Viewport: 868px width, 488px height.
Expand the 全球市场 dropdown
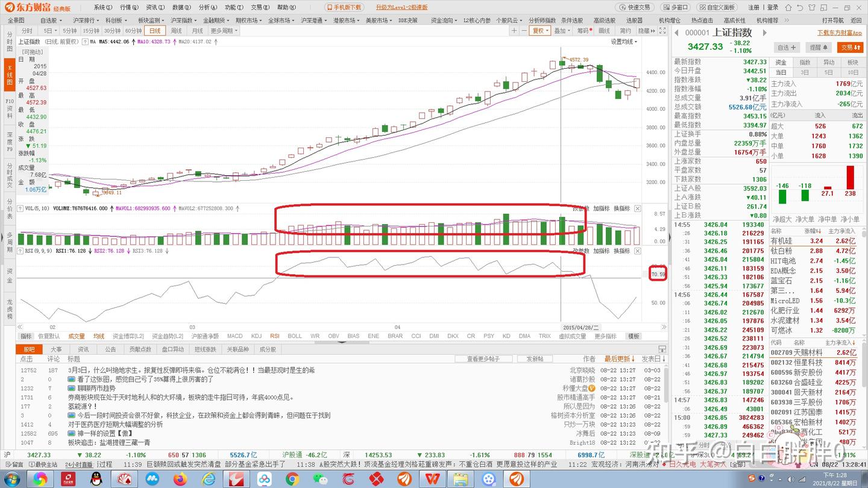pyautogui.click(x=281, y=20)
